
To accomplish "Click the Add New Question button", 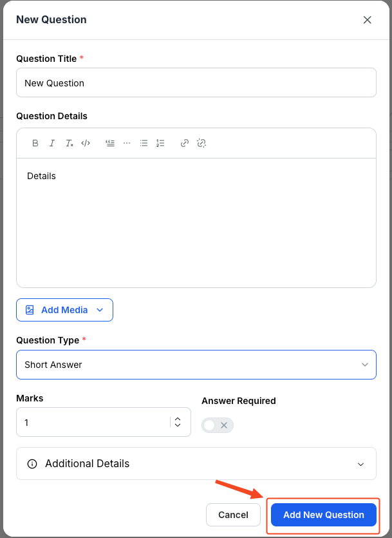I will pyautogui.click(x=324, y=515).
